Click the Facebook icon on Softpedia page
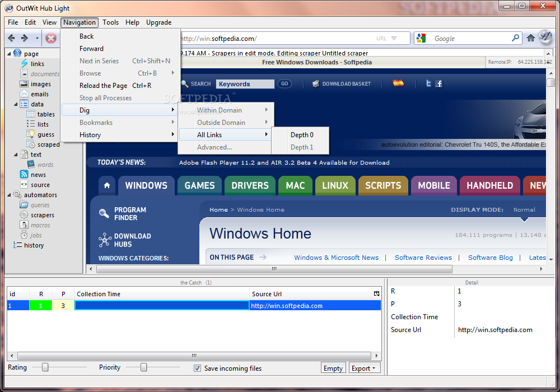The image size is (560, 392). click(x=439, y=83)
